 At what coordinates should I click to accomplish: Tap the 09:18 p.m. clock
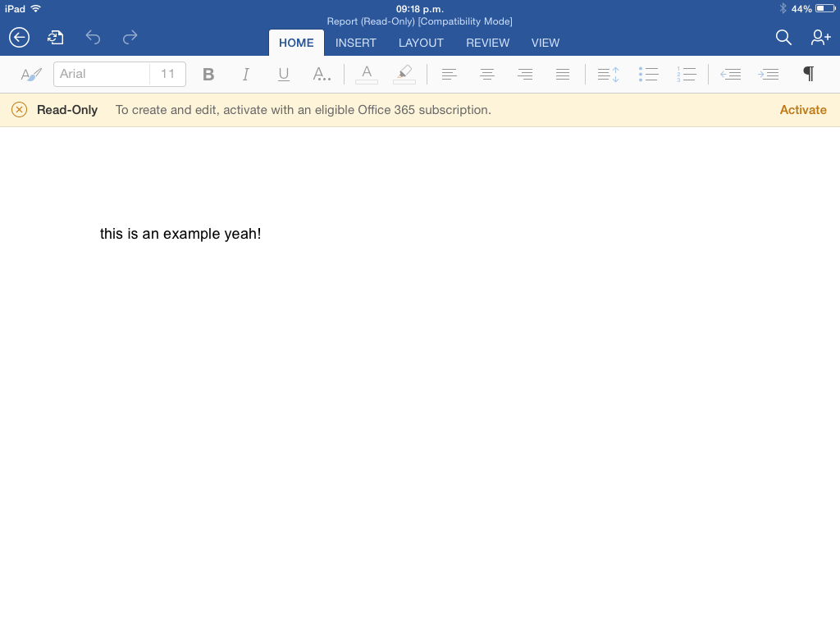pos(420,8)
